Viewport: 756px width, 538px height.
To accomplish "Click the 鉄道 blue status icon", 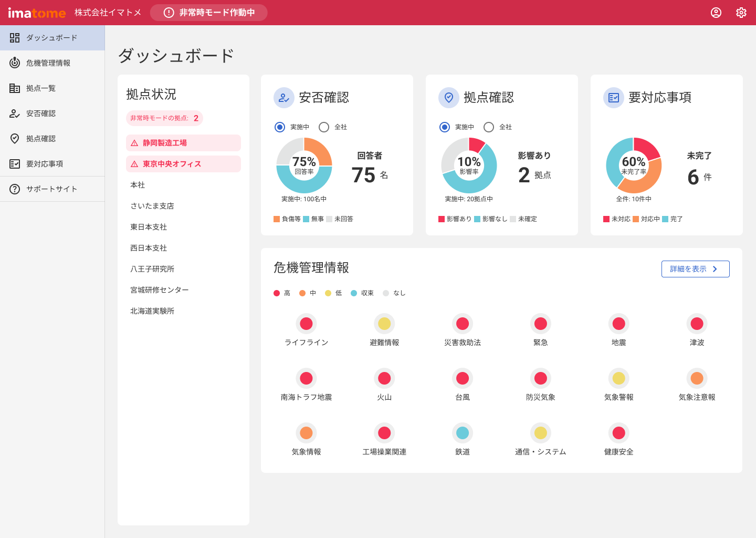I will (x=463, y=433).
